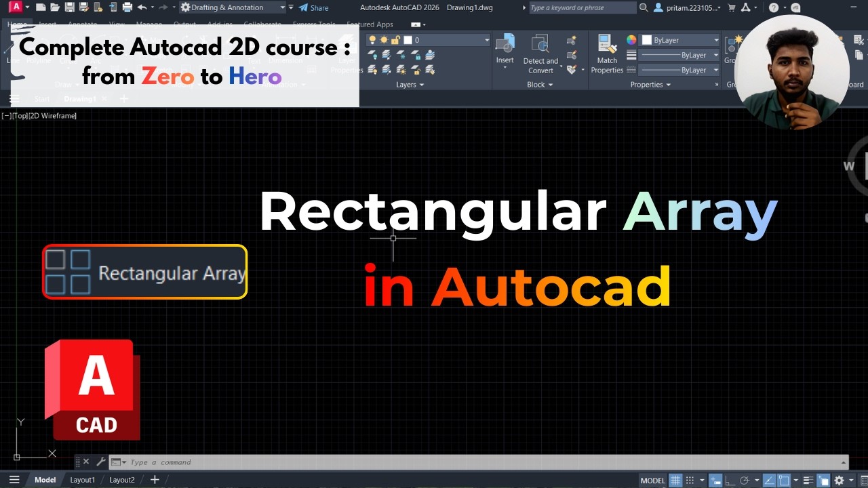This screenshot has width=868, height=488.
Task: Click the layer Freeze icon
Action: point(401,55)
